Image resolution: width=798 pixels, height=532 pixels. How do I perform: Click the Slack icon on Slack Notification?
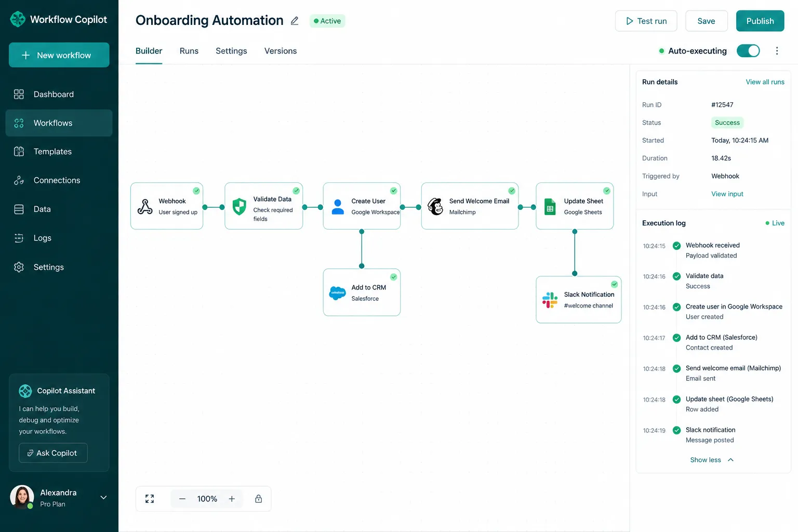click(550, 300)
